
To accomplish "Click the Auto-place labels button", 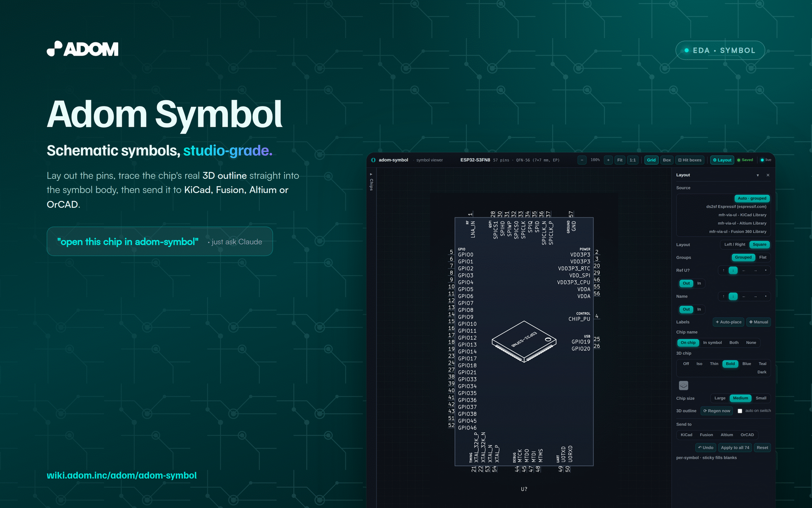I will pyautogui.click(x=728, y=322).
